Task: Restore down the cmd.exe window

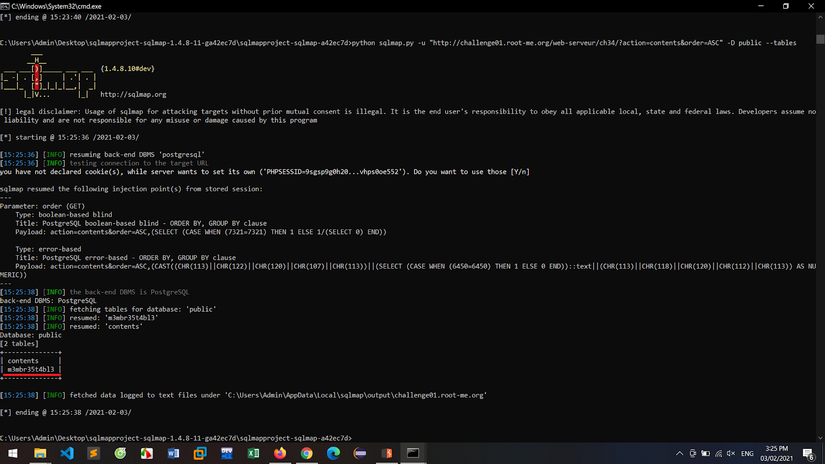Action: coord(786,6)
